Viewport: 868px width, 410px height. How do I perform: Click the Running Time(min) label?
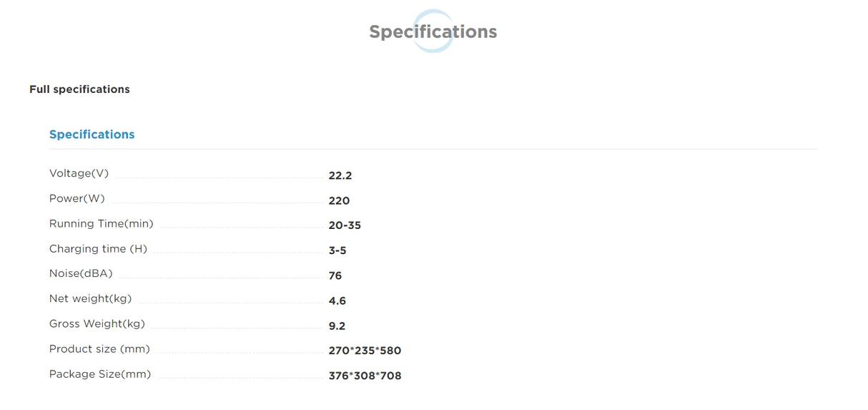(x=101, y=224)
